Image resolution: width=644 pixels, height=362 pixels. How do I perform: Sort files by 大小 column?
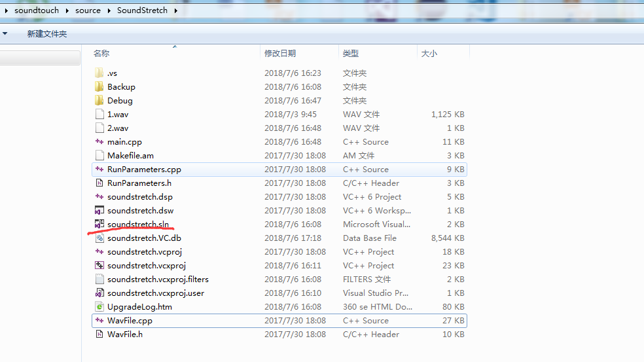(x=429, y=54)
